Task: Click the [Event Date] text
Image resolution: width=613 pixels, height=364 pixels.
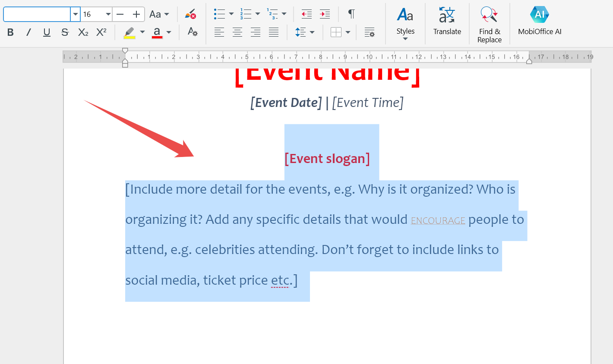Action: [x=286, y=103]
